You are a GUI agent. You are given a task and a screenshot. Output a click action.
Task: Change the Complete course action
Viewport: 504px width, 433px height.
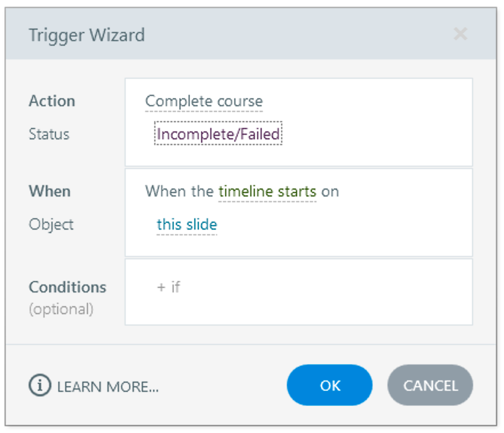click(204, 101)
